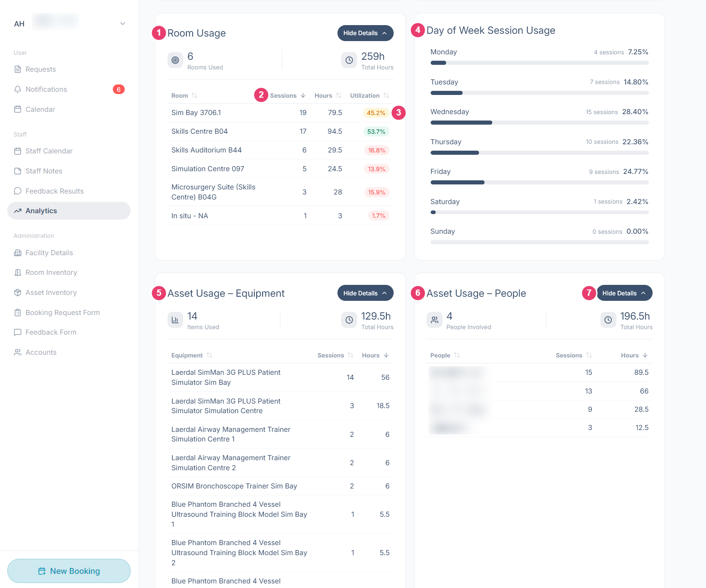Select the Sim Bay 3706.1 room row

tap(280, 113)
